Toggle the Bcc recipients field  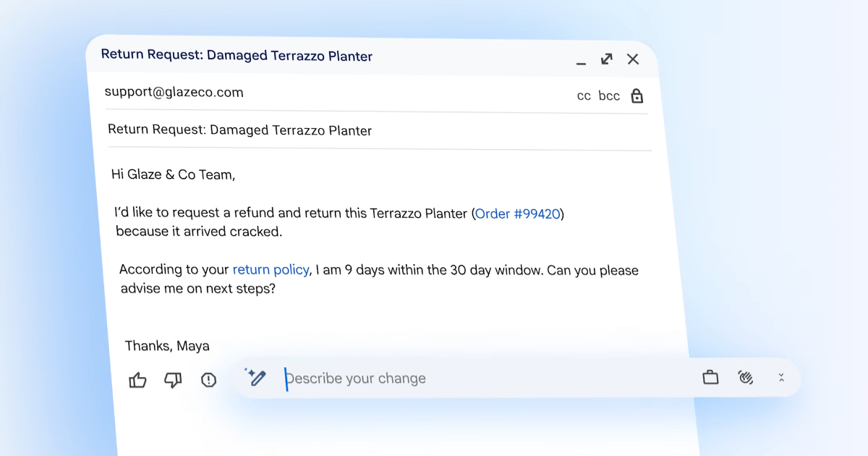(x=608, y=95)
